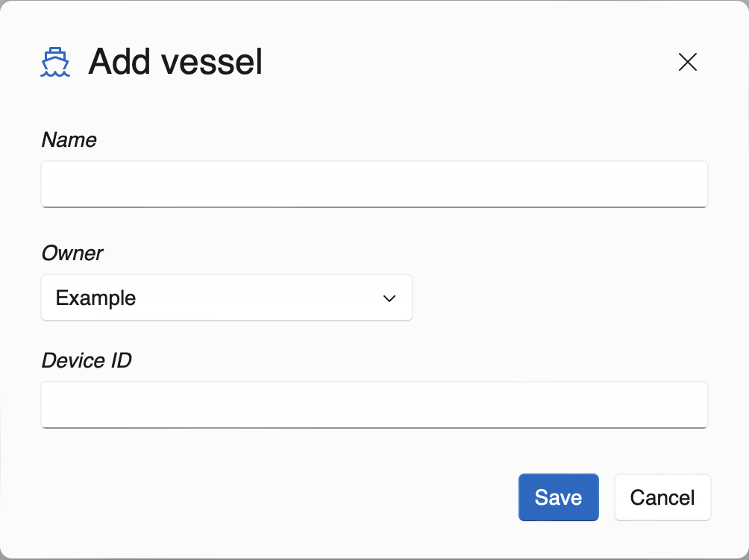Focus the Device ID text field

click(374, 404)
